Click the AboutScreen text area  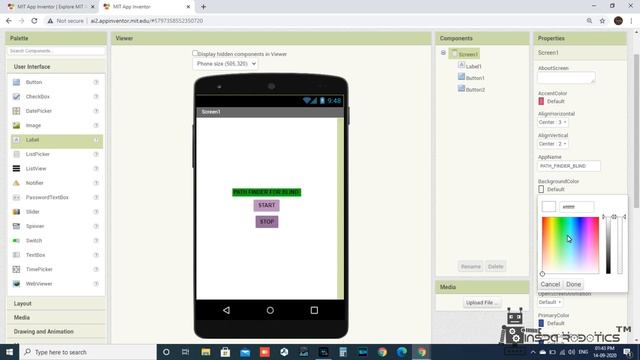tap(567, 78)
